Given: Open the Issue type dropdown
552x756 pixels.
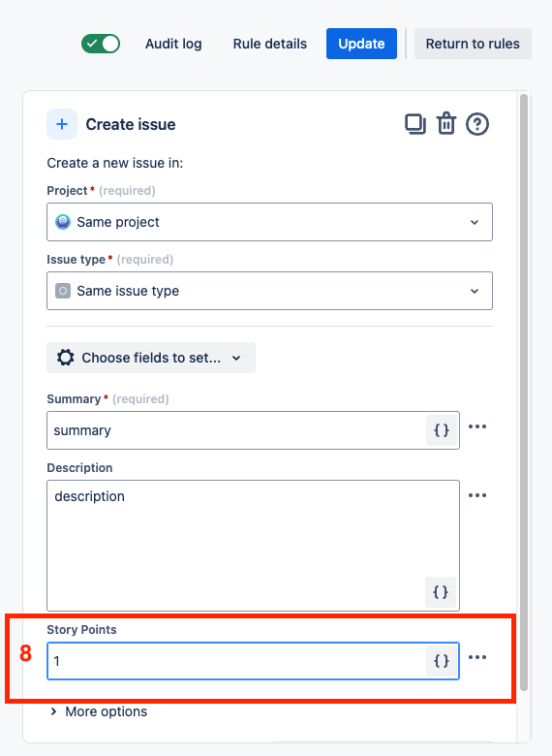Looking at the screenshot, I should click(269, 291).
